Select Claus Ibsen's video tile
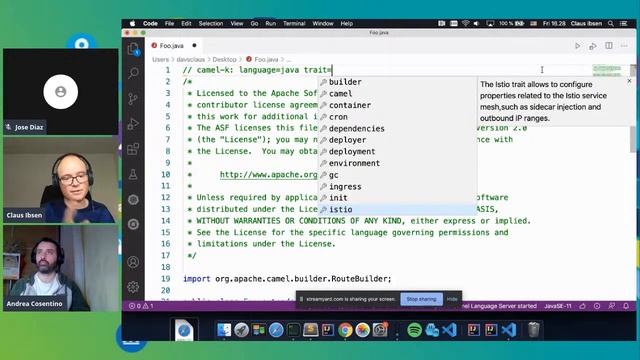640x360 pixels. (x=61, y=180)
